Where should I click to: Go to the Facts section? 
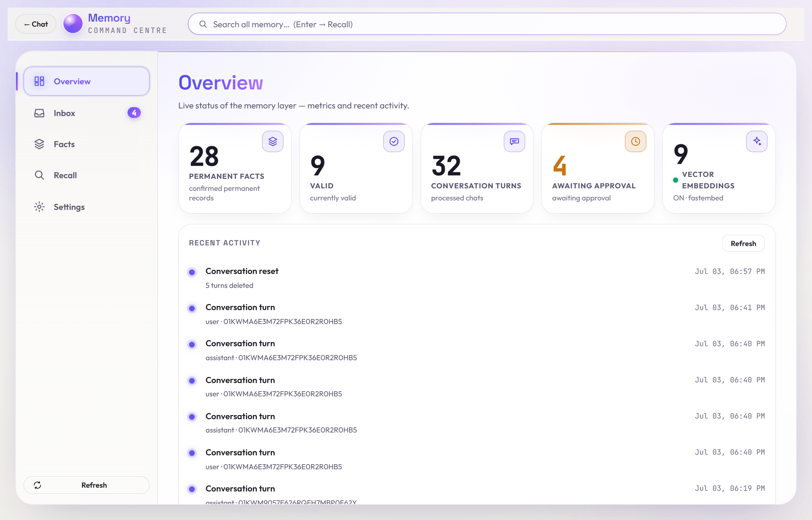87,144
